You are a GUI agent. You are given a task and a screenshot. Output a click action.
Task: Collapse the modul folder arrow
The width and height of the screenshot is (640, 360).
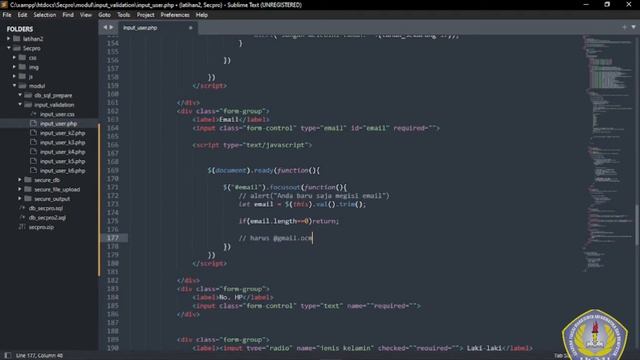(14, 86)
